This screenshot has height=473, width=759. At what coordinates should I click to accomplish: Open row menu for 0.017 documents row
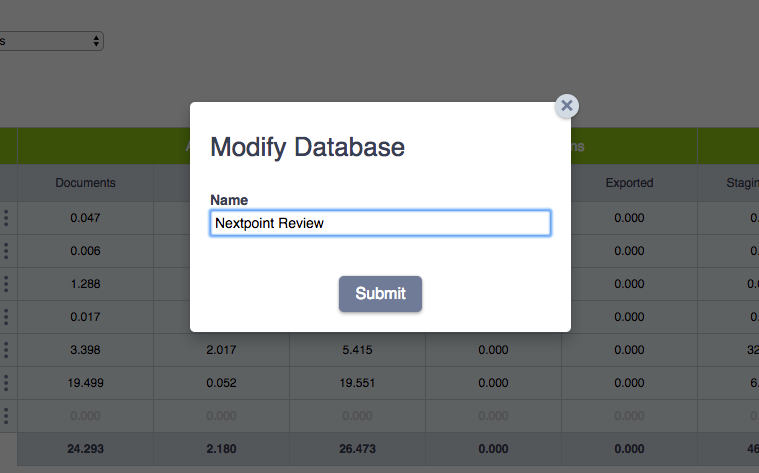click(x=6, y=317)
